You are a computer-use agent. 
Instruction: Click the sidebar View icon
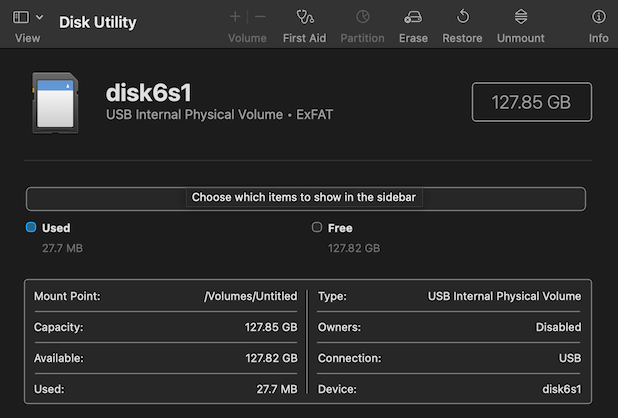click(x=21, y=17)
